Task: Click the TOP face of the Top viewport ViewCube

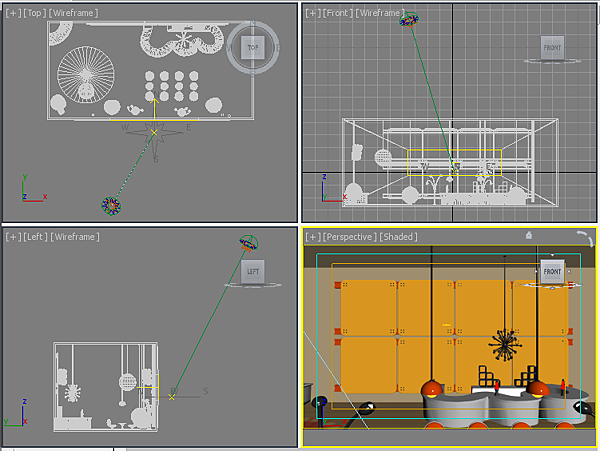Action: 253,47
